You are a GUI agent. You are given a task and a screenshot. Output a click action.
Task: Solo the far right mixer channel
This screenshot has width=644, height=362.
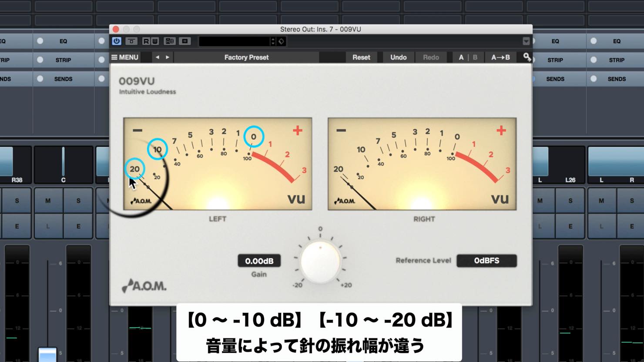tap(631, 201)
